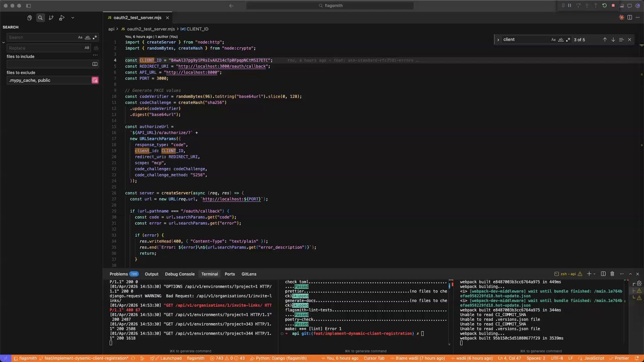Image resolution: width=644 pixels, height=362 pixels.
Task: Jump to previous match in find widget
Action: coord(605,40)
